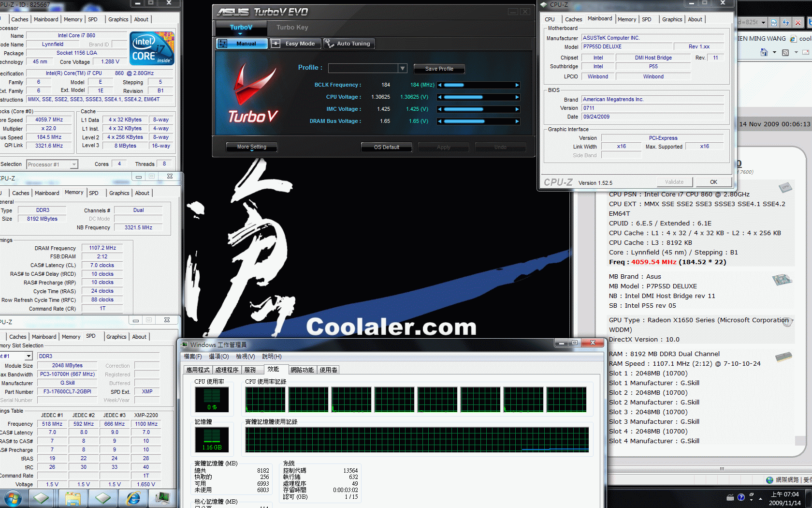Click the IE address bar URL field
Viewport: 812px width, 508px height.
point(749,22)
